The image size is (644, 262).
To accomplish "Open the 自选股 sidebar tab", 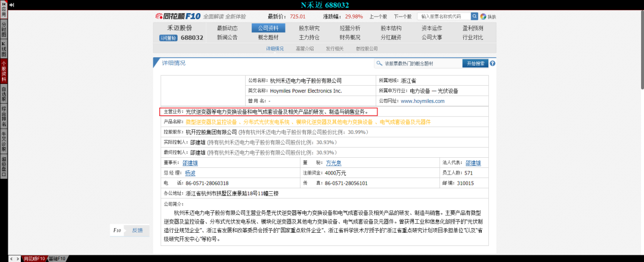I will (4, 94).
